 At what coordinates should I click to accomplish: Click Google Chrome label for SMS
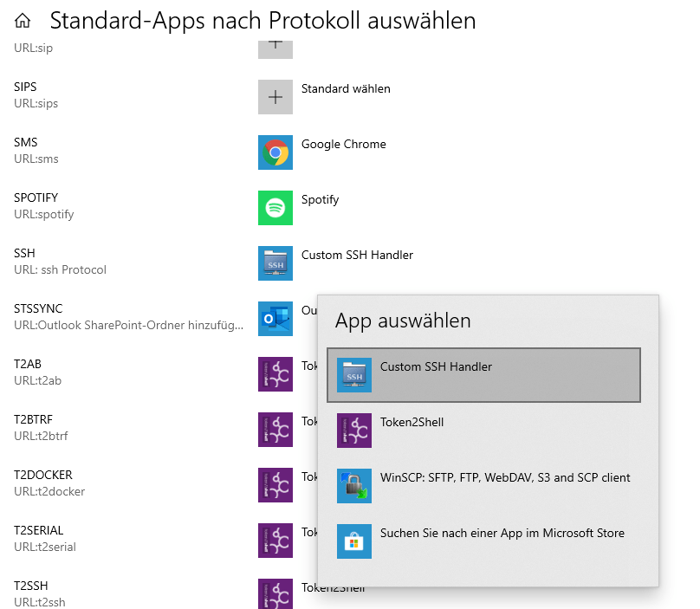click(343, 144)
